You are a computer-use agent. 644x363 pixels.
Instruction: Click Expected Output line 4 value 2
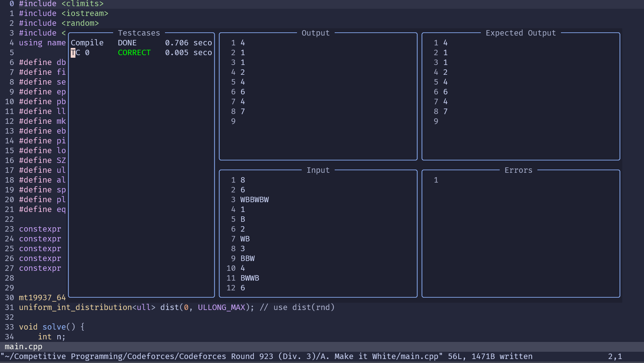point(445,72)
